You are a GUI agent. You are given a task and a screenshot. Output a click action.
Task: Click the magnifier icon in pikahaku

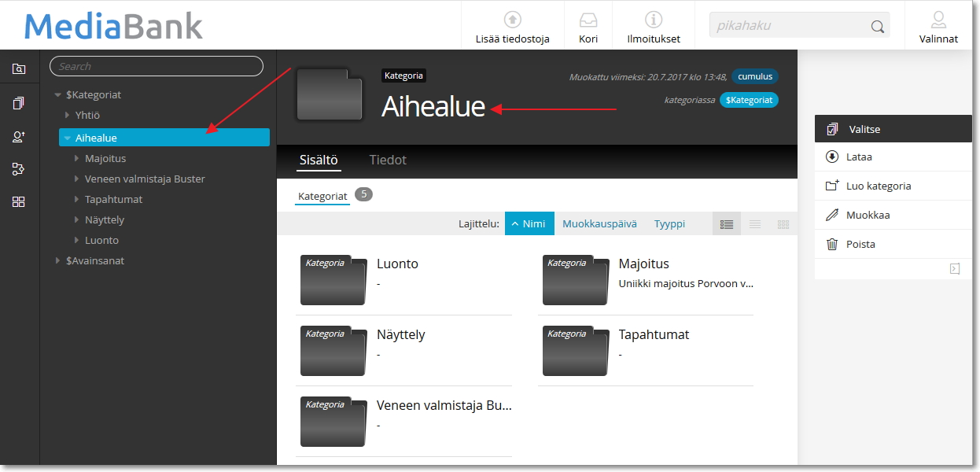point(877,27)
